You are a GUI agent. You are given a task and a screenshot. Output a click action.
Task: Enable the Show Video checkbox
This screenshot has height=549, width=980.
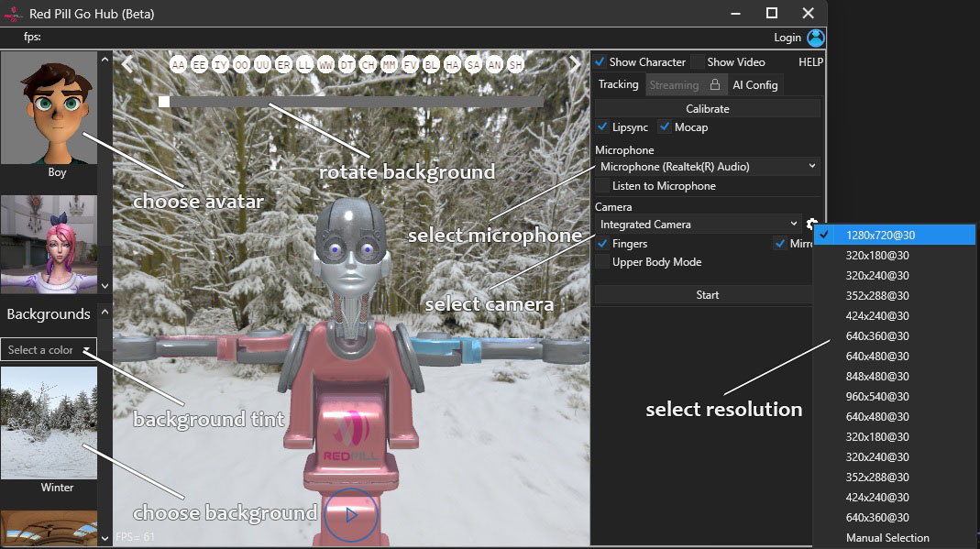(699, 61)
